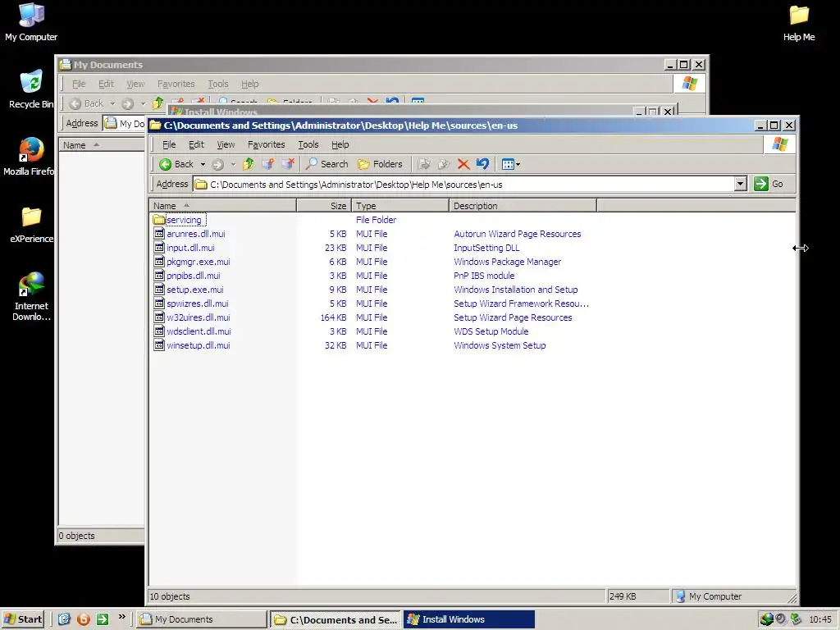Click '10 objects' in en-us status bar
Viewport: 840px width, 630px height.
pyautogui.click(x=170, y=596)
